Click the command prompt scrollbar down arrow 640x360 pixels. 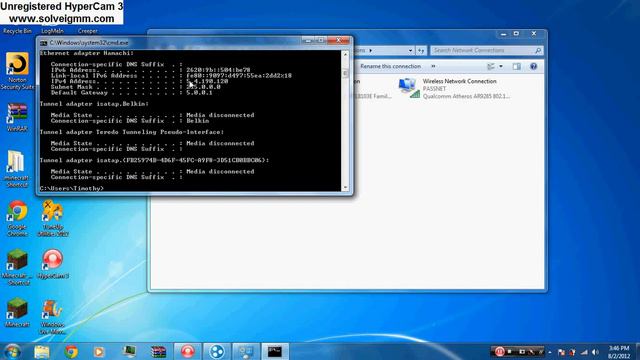345,187
